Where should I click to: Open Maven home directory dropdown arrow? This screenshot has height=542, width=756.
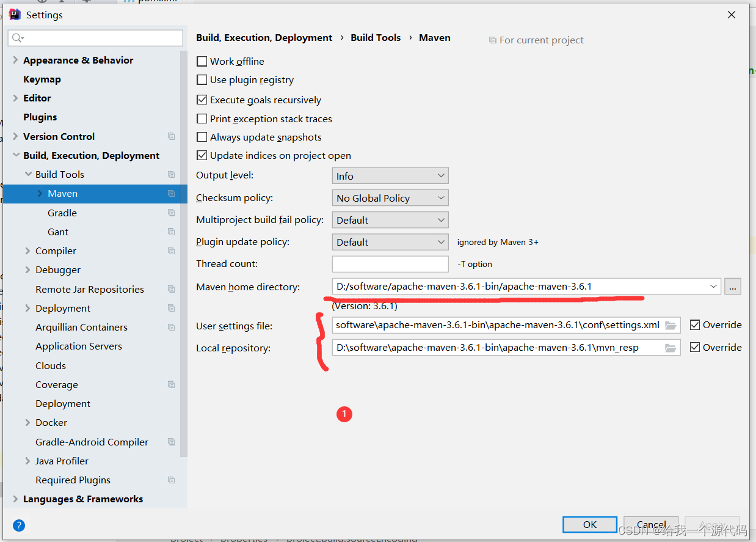713,286
